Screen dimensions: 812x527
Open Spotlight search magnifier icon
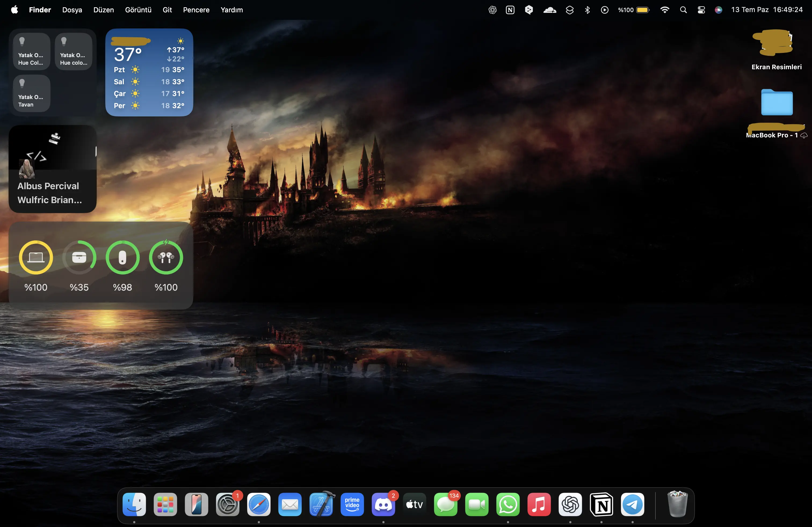(x=683, y=10)
